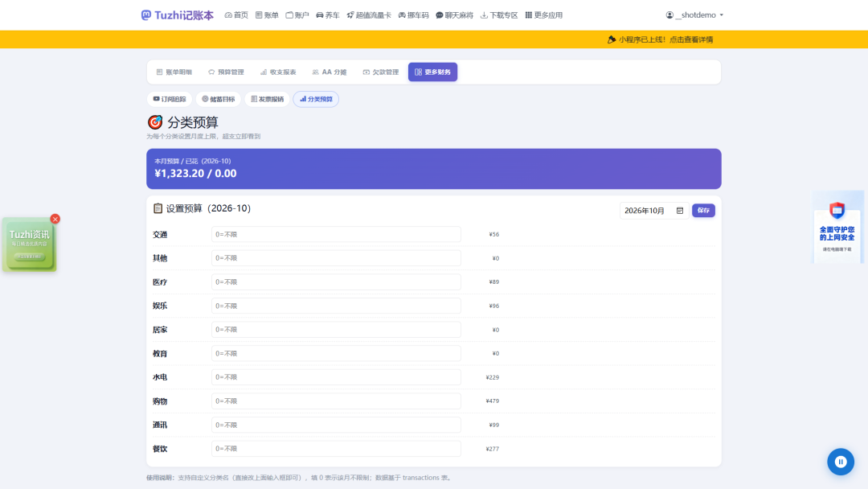Click the 购物 budget input field

click(336, 401)
